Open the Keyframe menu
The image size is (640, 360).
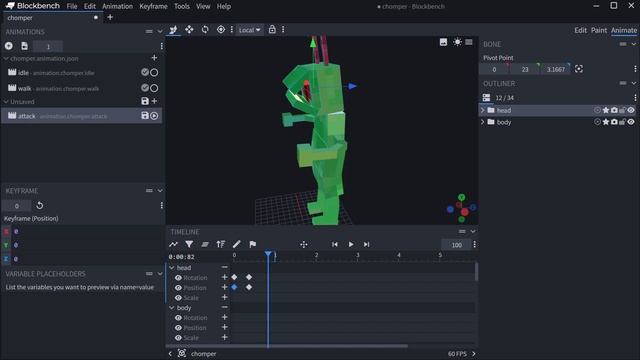tap(153, 6)
